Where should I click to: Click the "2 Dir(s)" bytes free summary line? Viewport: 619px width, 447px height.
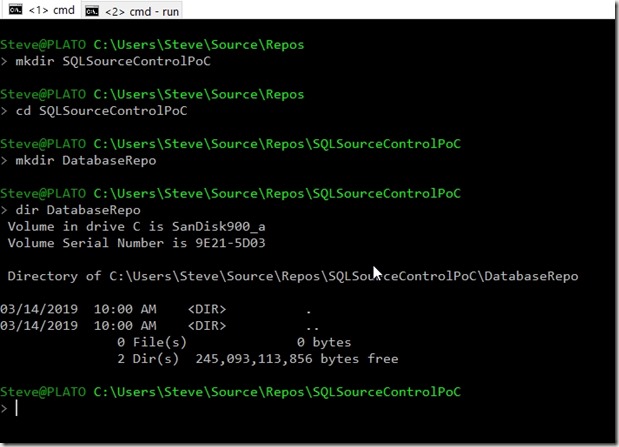click(x=257, y=358)
